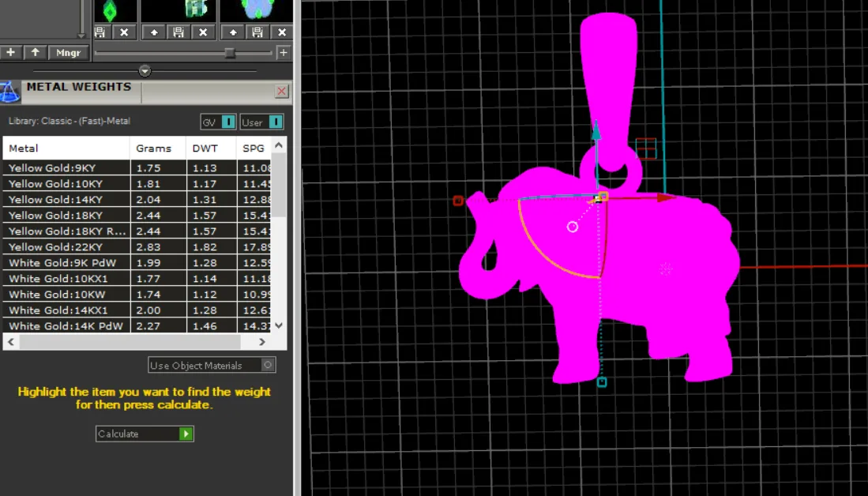
Task: Collapse the panel using the round down-arrow
Action: [x=145, y=71]
